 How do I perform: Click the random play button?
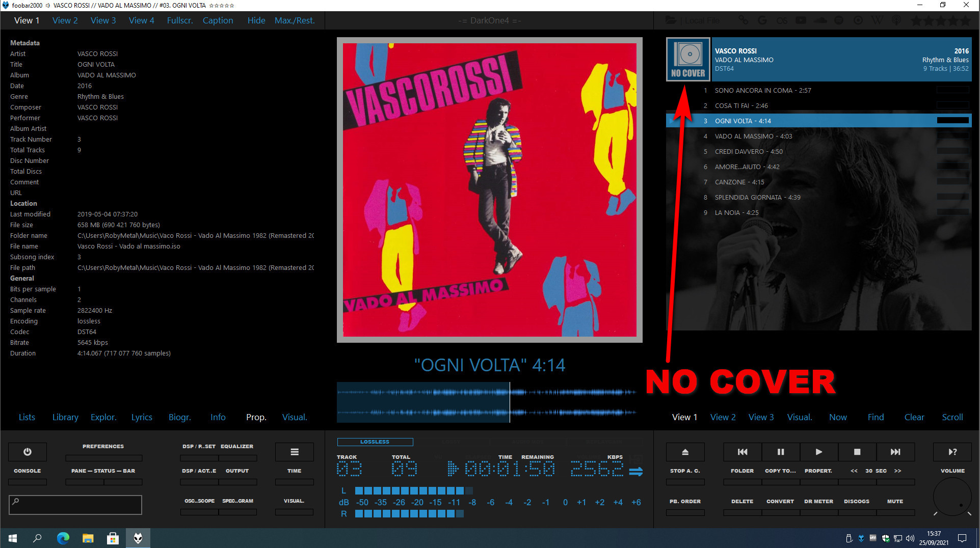click(952, 452)
